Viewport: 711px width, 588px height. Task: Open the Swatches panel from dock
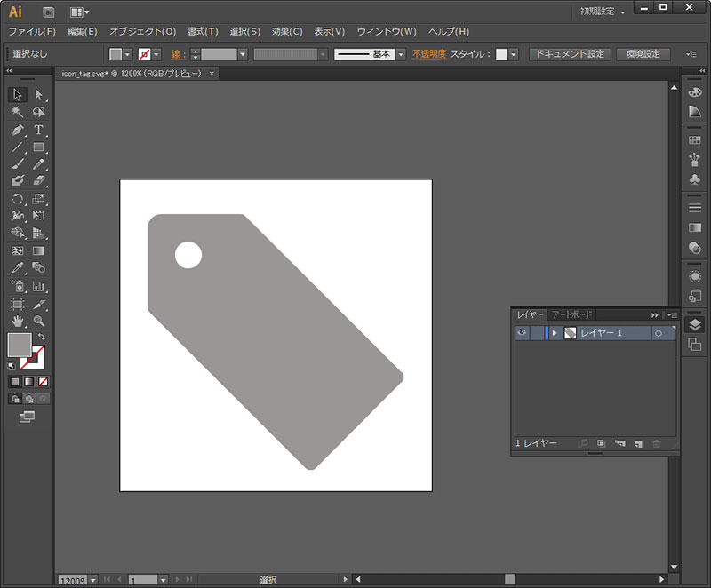tap(695, 140)
